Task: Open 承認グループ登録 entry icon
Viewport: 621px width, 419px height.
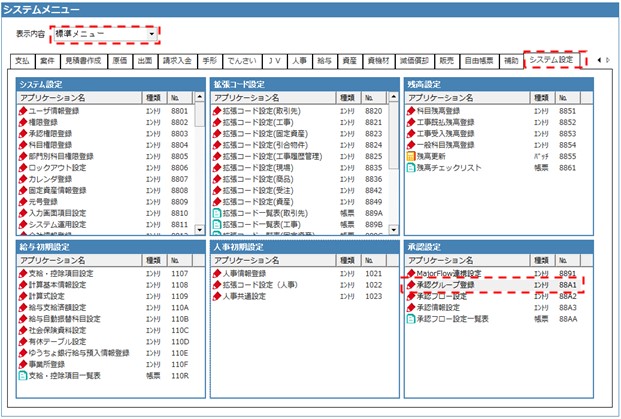Action: click(x=410, y=284)
